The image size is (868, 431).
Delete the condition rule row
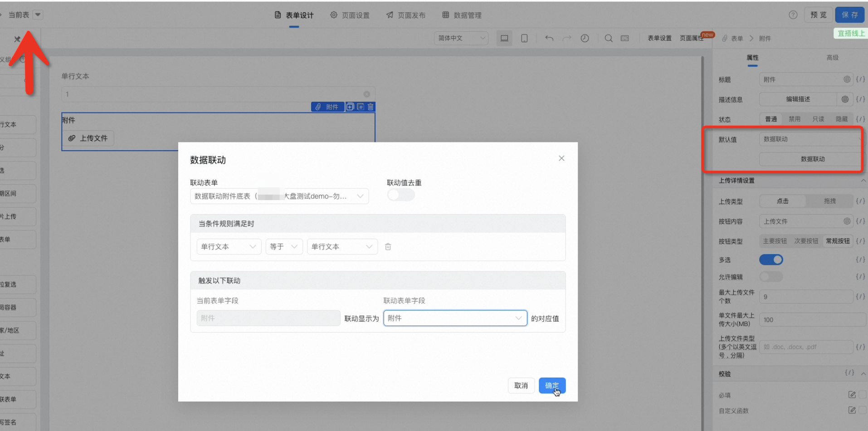(388, 247)
